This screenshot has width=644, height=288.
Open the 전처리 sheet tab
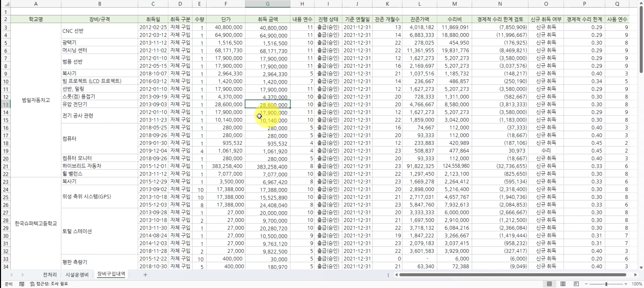coord(50,275)
